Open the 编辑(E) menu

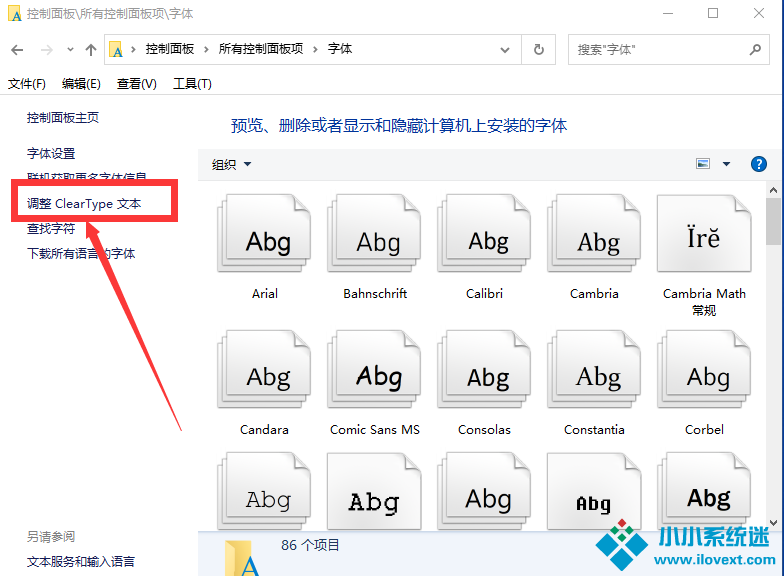[81, 84]
